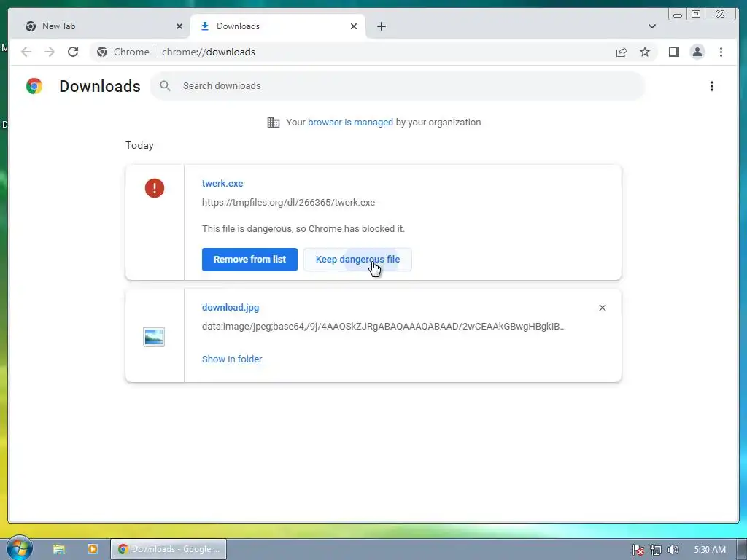Bookmark this tab with the star icon
747x560 pixels.
[x=645, y=52]
